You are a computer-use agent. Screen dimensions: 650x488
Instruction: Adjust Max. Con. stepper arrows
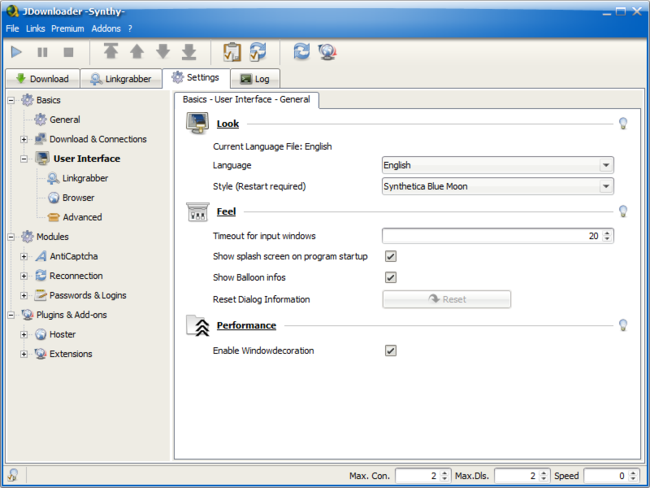point(444,476)
